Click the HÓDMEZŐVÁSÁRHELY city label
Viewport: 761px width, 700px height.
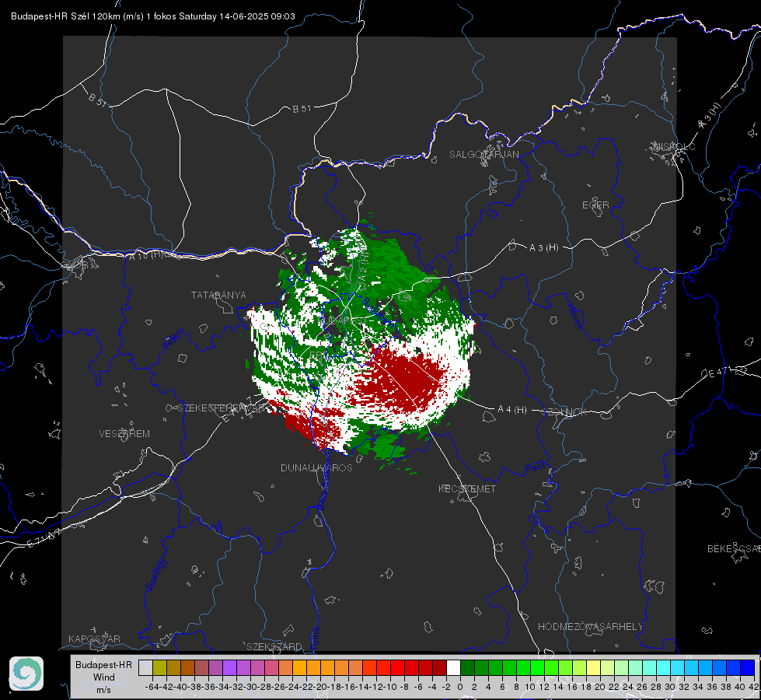590,627
